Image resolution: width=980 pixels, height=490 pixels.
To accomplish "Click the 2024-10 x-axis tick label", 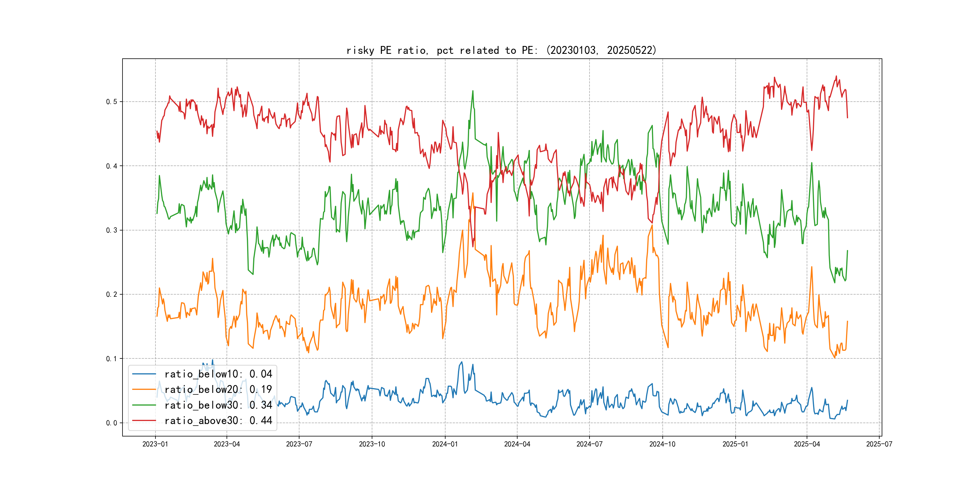I will click(662, 444).
